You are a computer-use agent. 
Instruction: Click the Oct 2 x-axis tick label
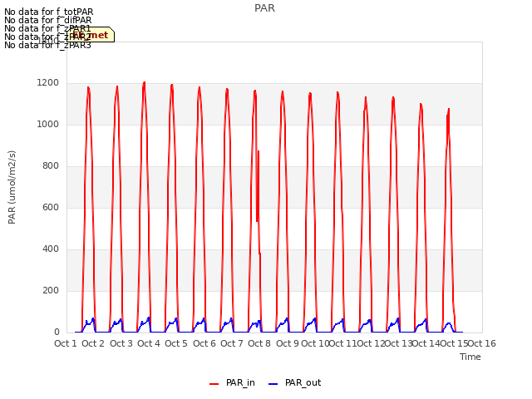(x=93, y=343)
